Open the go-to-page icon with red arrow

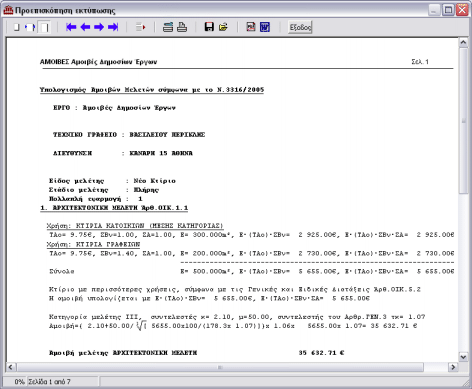pos(141,27)
